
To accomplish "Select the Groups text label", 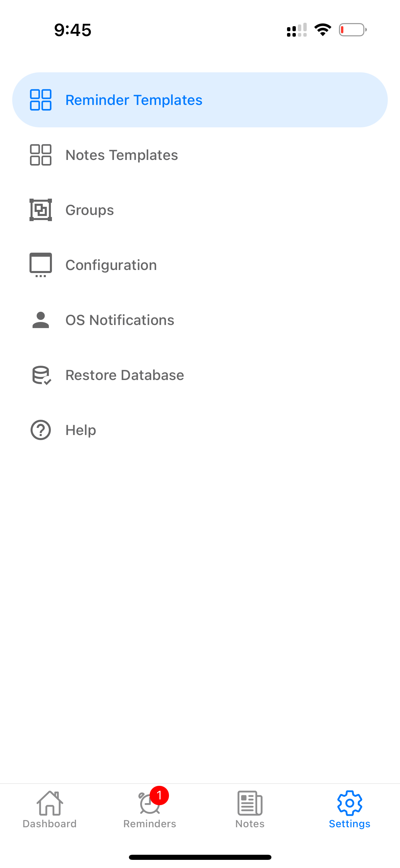I will pyautogui.click(x=90, y=210).
